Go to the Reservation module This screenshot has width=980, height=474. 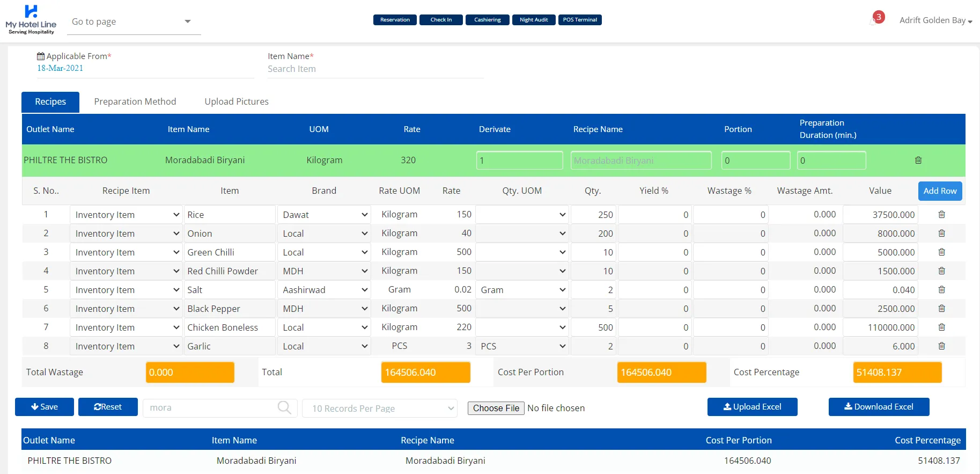(x=395, y=20)
